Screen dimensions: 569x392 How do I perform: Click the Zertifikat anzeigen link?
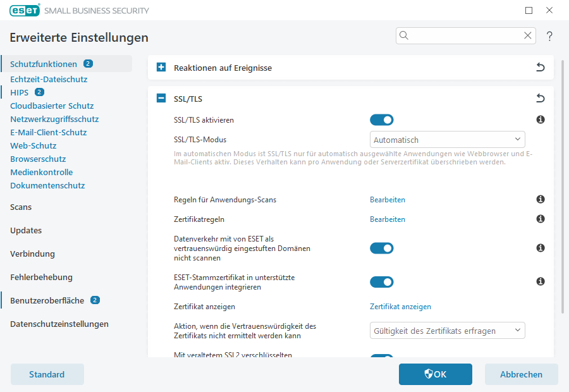(x=400, y=306)
